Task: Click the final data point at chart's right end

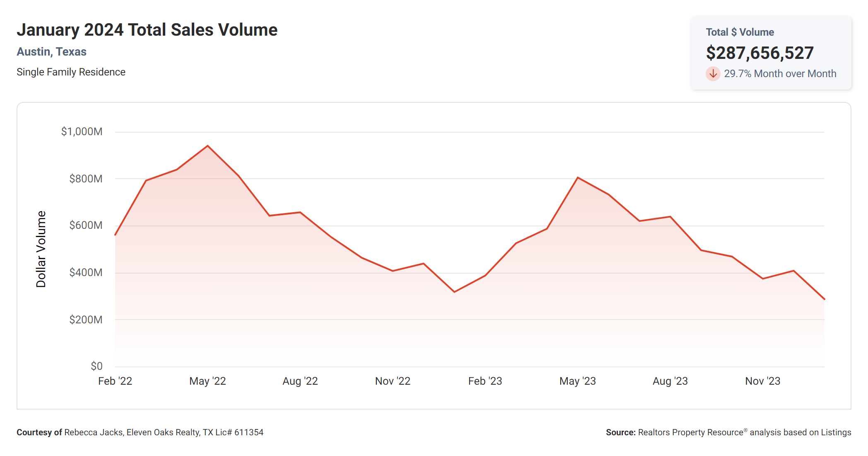Action: tap(824, 299)
